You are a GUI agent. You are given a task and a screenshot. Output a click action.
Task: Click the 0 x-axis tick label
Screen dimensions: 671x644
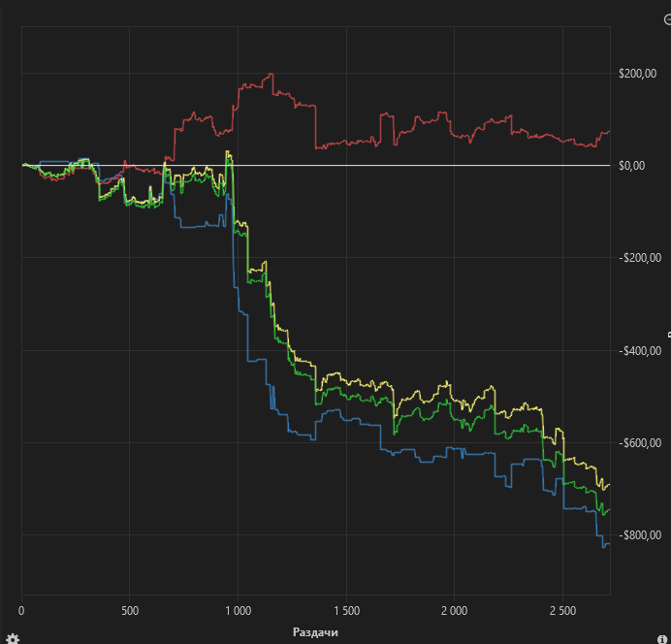21,612
